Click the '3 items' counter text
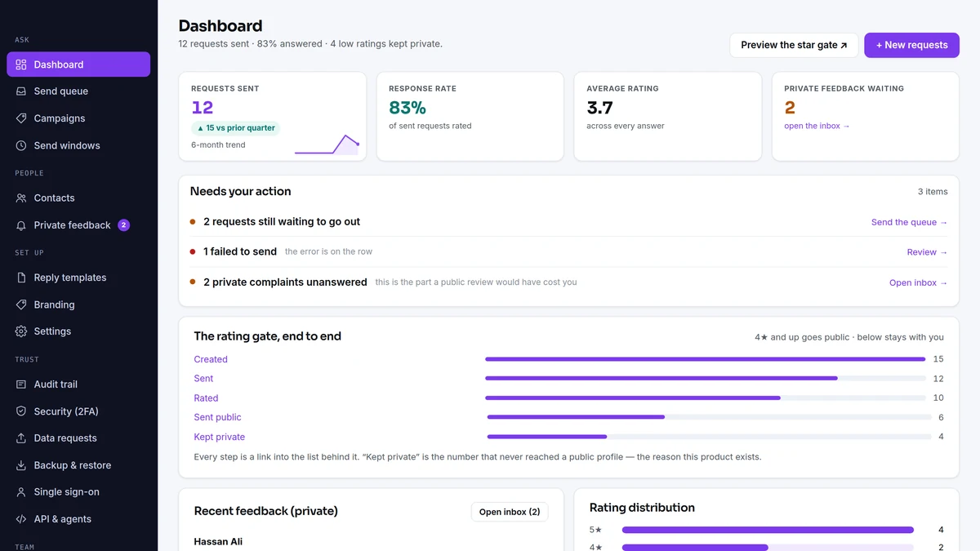This screenshot has width=980, height=551. 933,192
